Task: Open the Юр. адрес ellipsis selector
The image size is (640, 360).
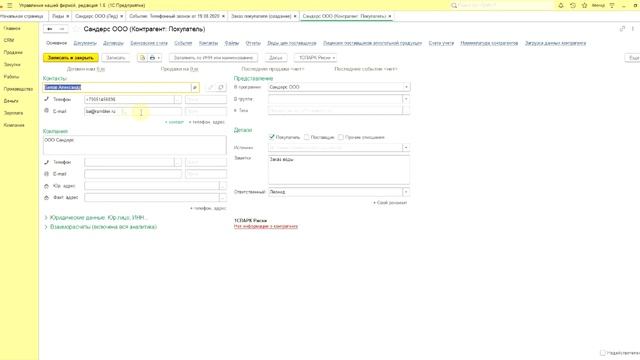Action: [223, 186]
